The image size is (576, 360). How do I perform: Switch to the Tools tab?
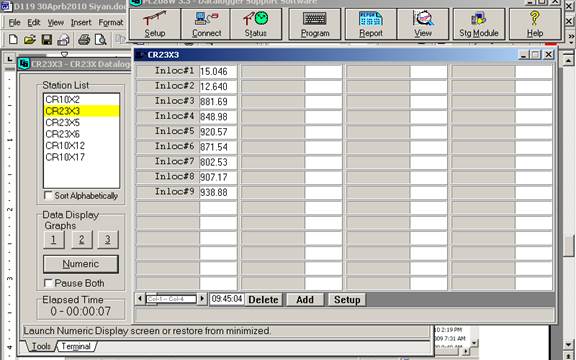click(x=41, y=346)
